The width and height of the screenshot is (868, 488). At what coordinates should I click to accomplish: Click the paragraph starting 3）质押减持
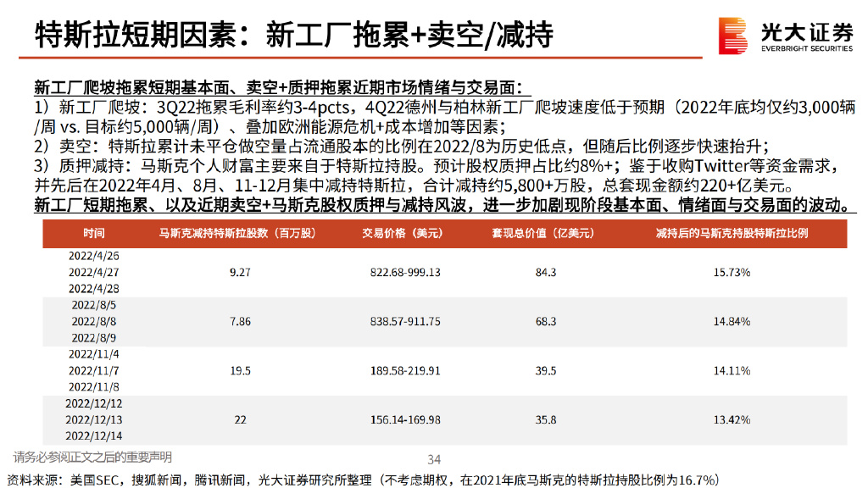437,175
